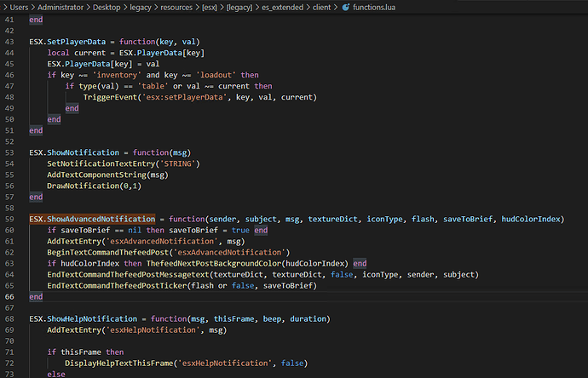Click line number 43 in the gutter
588x378 pixels.
pos(9,42)
